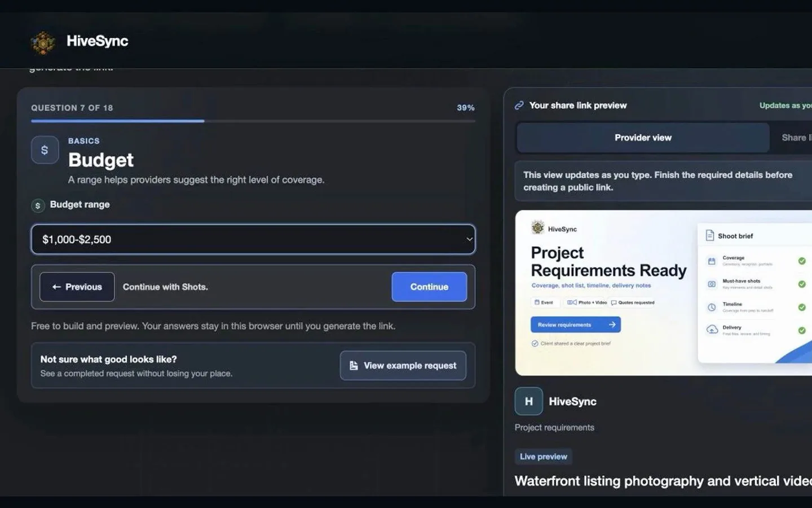Click Client shared a clear project brief checkmark
Image resolution: width=812 pixels, height=508 pixels.
[535, 343]
